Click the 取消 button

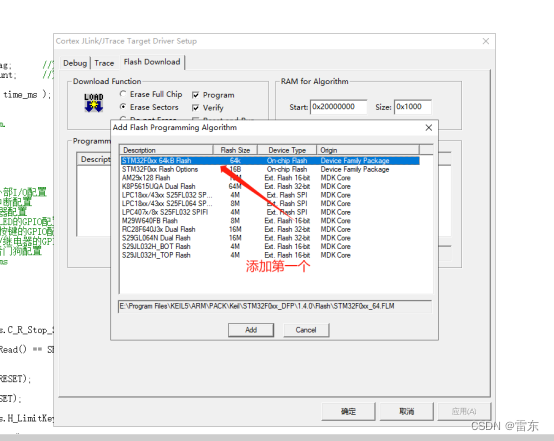tap(407, 411)
